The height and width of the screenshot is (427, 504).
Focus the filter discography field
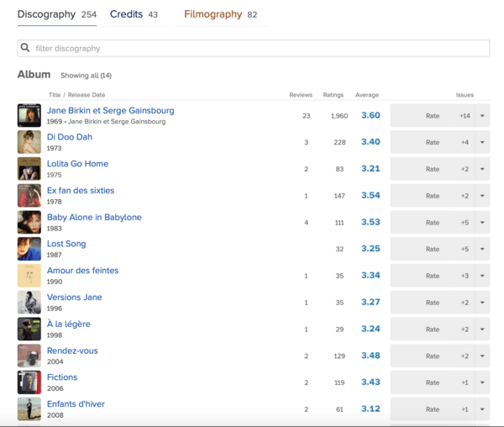pos(254,48)
